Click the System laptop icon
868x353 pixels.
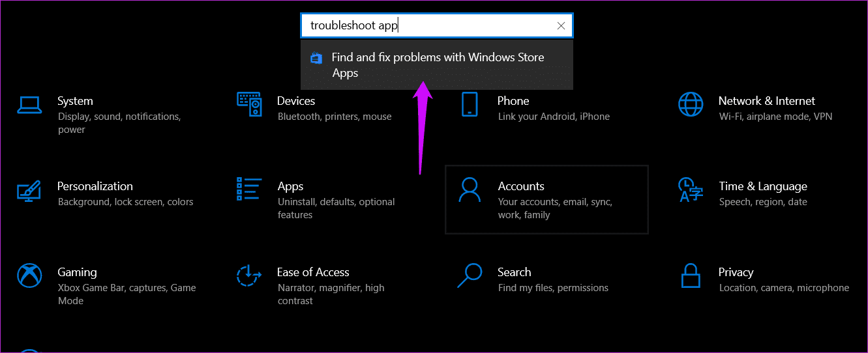tap(29, 104)
